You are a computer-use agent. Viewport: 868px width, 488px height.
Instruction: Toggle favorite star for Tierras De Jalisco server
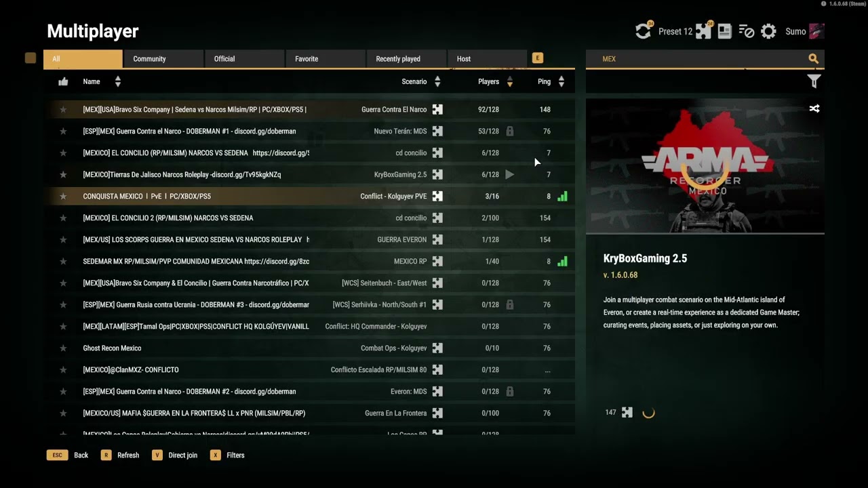(x=63, y=174)
